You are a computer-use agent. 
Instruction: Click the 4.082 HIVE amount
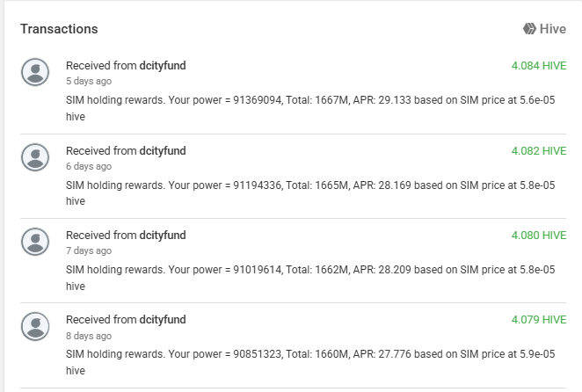(538, 150)
